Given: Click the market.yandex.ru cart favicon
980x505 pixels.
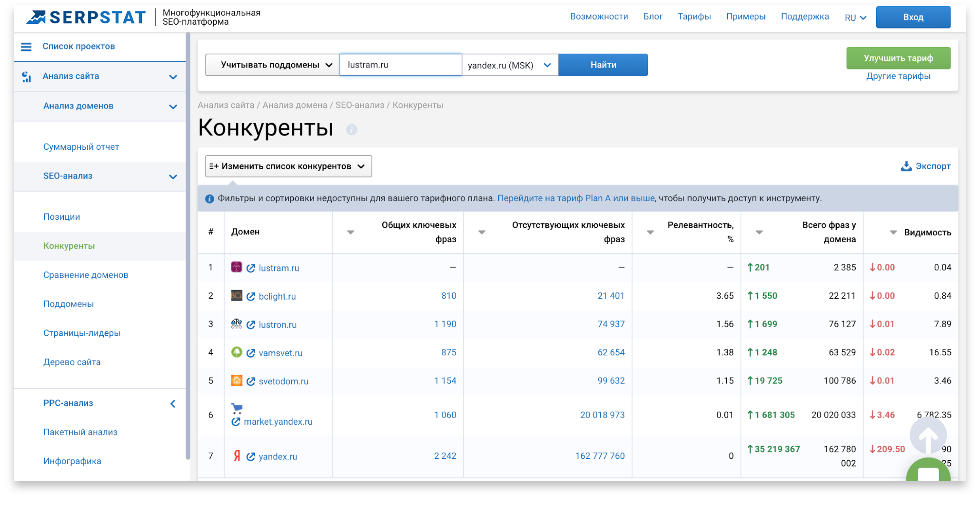Looking at the screenshot, I should (x=237, y=408).
